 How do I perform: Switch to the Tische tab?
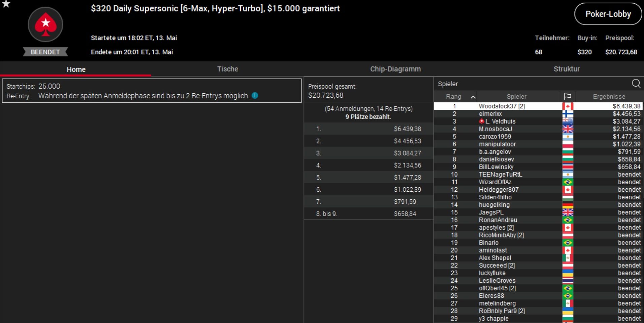pyautogui.click(x=227, y=69)
